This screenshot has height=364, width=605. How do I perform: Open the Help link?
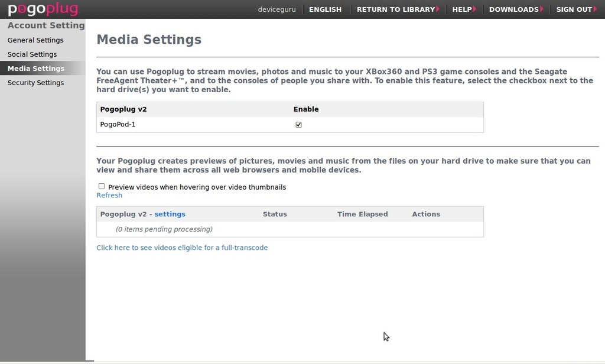click(464, 9)
